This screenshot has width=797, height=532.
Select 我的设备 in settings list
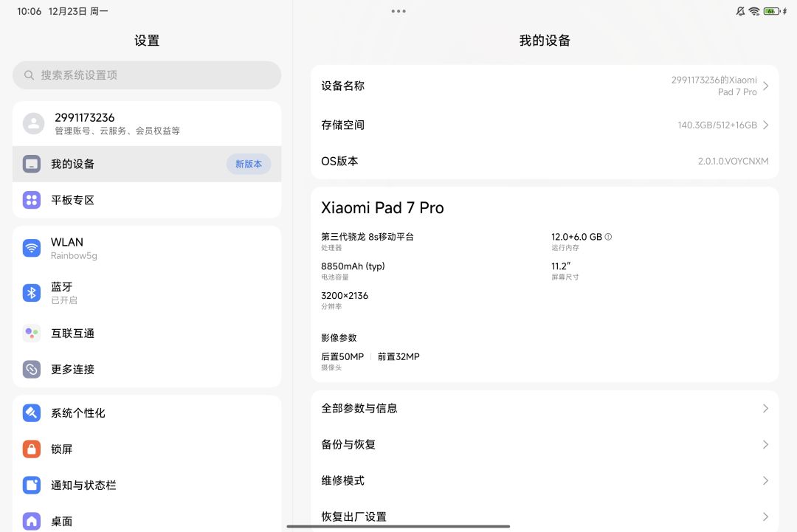[x=147, y=164]
